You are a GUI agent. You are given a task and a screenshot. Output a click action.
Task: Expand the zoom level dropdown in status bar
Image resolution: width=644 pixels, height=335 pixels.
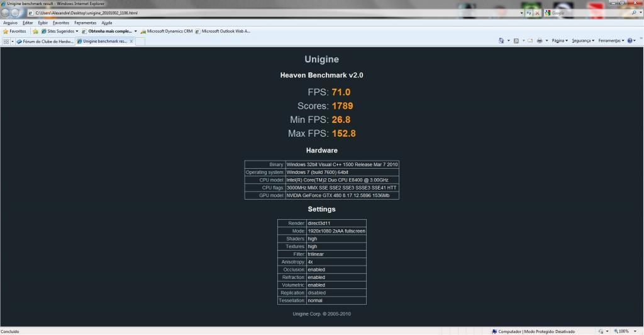pyautogui.click(x=635, y=331)
